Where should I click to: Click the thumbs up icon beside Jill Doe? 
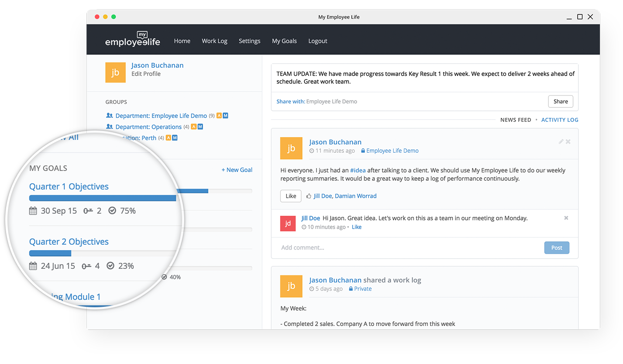(x=309, y=196)
